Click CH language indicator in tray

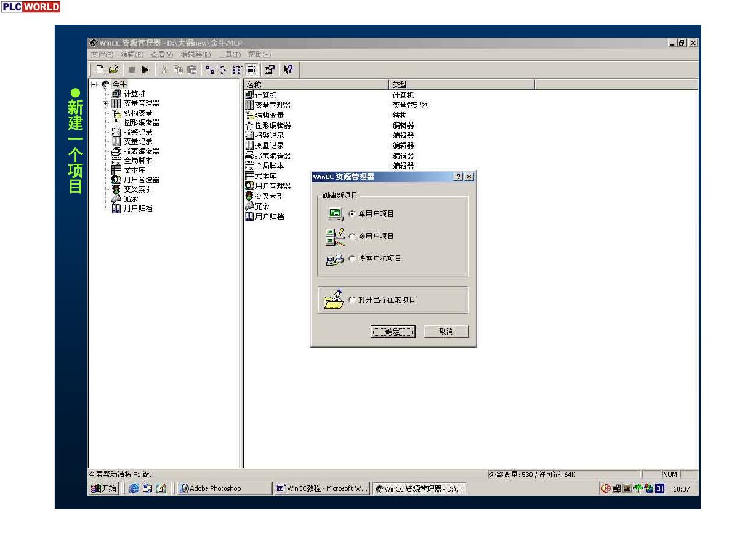point(659,488)
